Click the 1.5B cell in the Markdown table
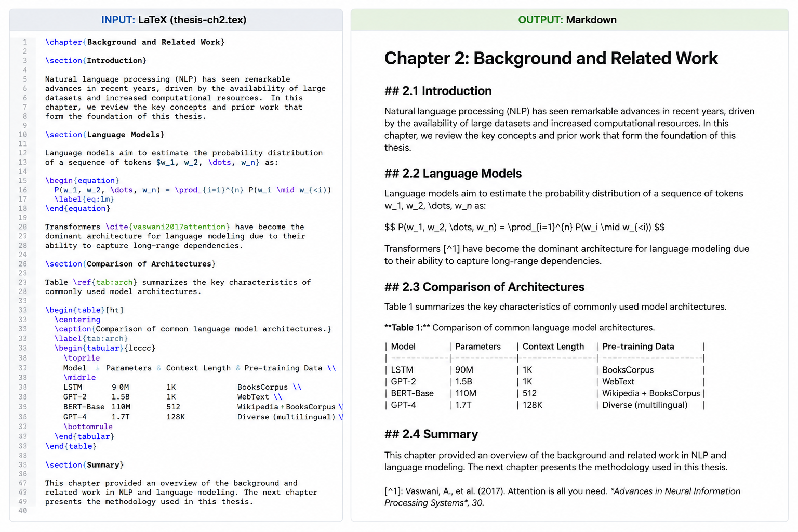Viewport: 798px width, 532px height. (x=463, y=381)
